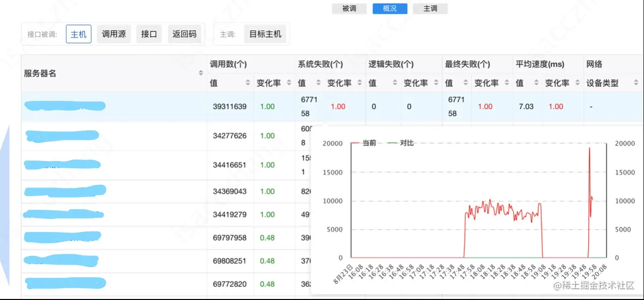Image resolution: width=644 pixels, height=300 pixels.
Task: Select call count cell 69772820
Action: pyautogui.click(x=230, y=284)
